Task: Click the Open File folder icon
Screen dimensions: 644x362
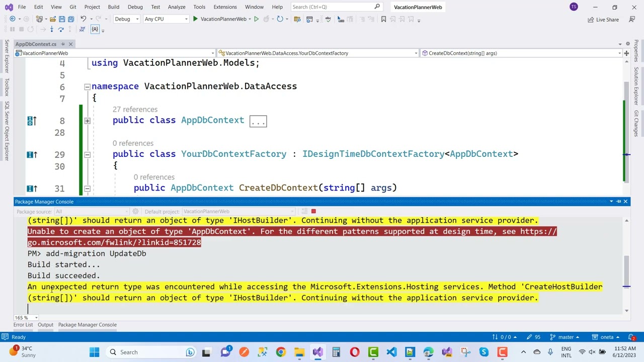Action: (x=52, y=19)
